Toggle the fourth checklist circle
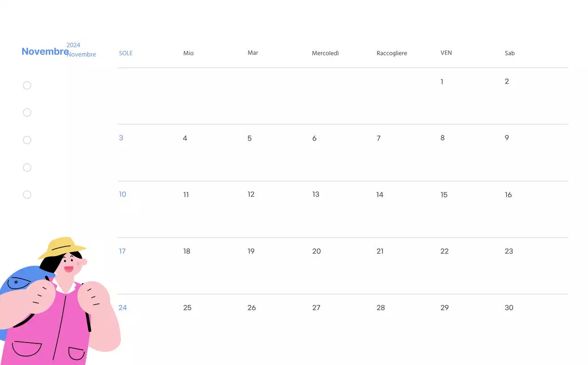 pos(27,168)
